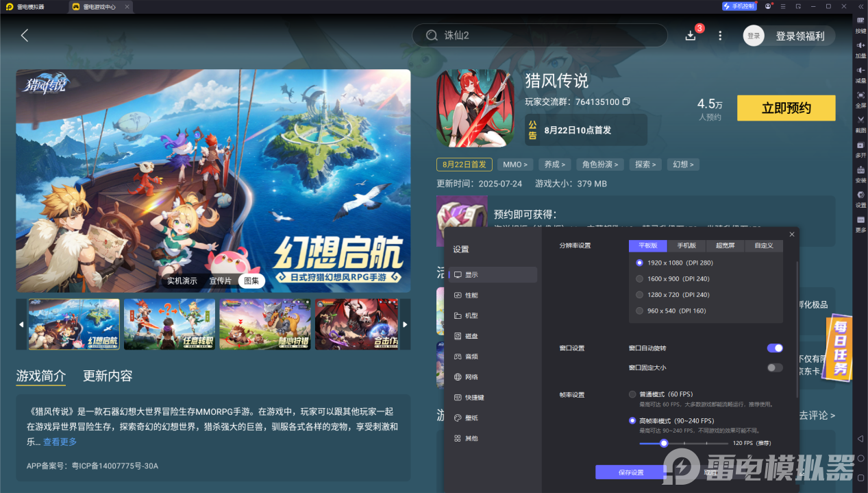Click the FPS slider handle at 120 FPS
The width and height of the screenshot is (868, 493).
pos(664,443)
